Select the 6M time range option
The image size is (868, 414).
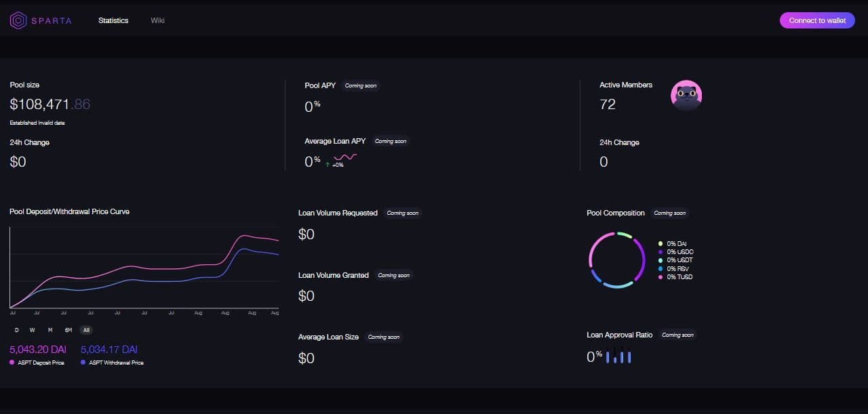click(68, 330)
